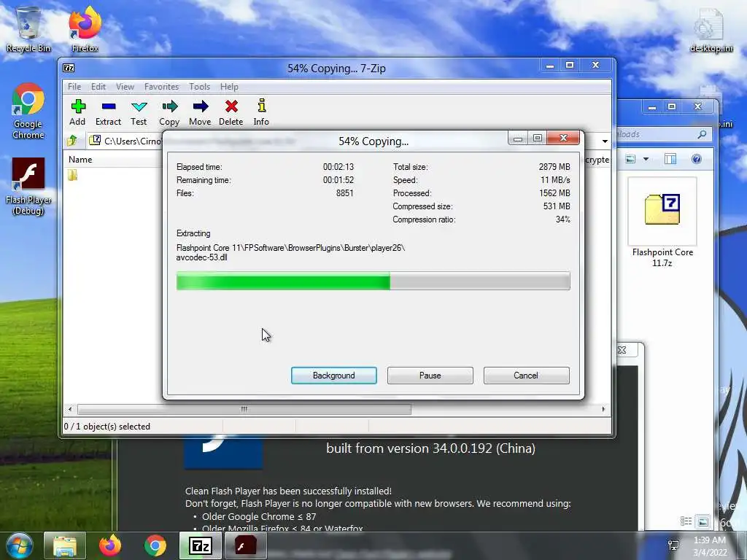Open the view options dropdown in Explorer
This screenshot has width=747, height=560.
(646, 159)
